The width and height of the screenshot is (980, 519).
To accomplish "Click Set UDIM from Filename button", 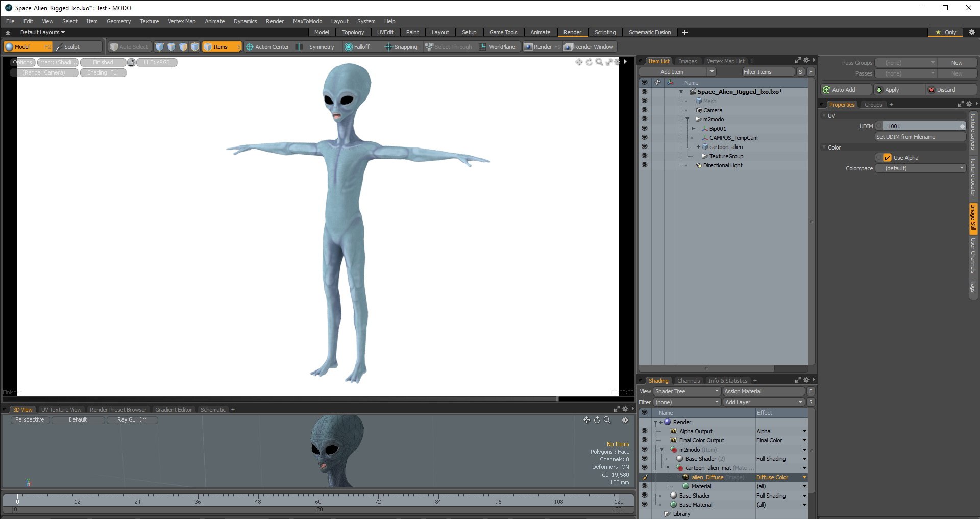I will (920, 137).
